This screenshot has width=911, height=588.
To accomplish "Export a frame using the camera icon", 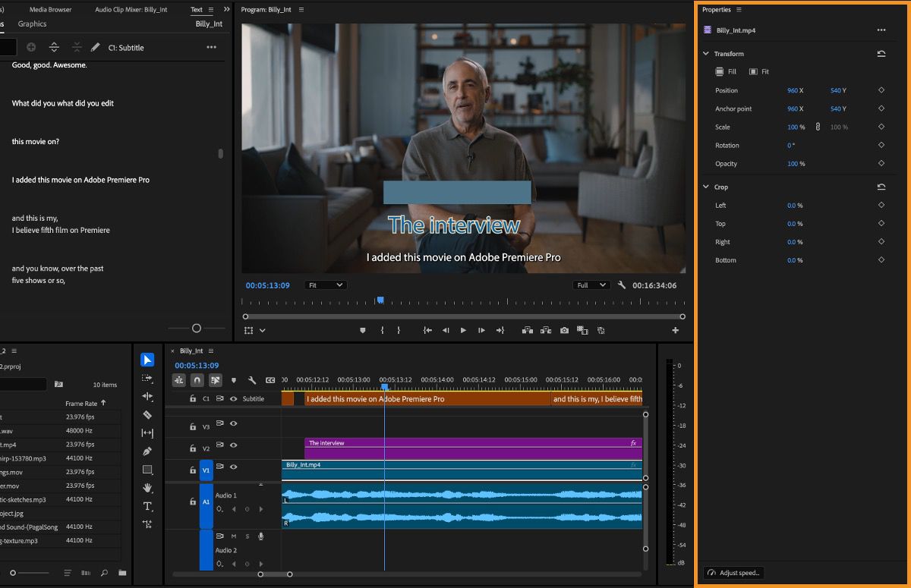I will (565, 330).
